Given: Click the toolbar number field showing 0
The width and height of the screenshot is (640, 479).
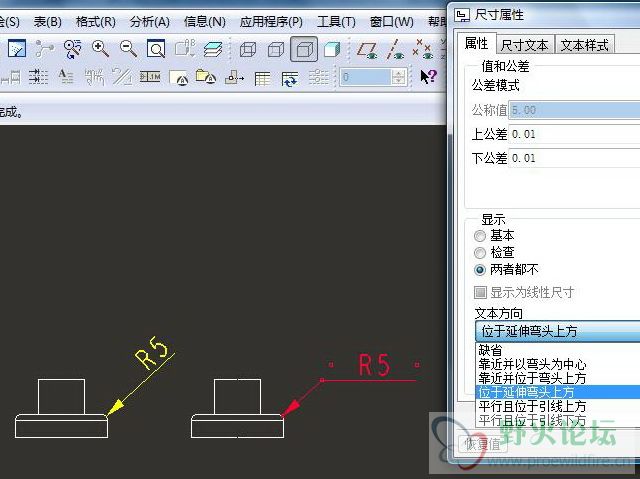Looking at the screenshot, I should click(366, 77).
